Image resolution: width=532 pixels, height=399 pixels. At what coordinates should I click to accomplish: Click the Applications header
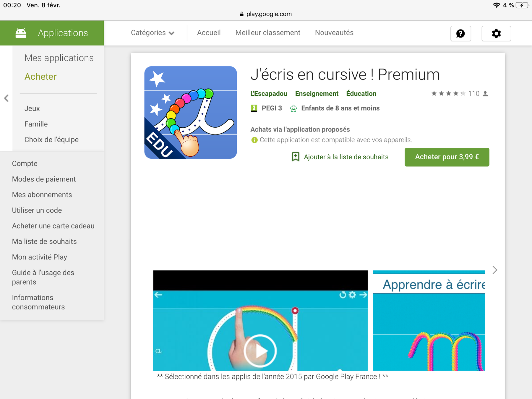point(52,33)
